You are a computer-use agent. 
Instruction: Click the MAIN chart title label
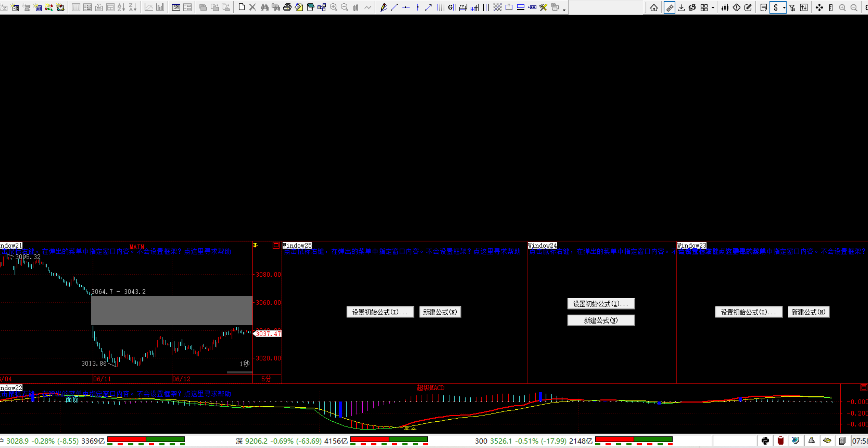[137, 247]
